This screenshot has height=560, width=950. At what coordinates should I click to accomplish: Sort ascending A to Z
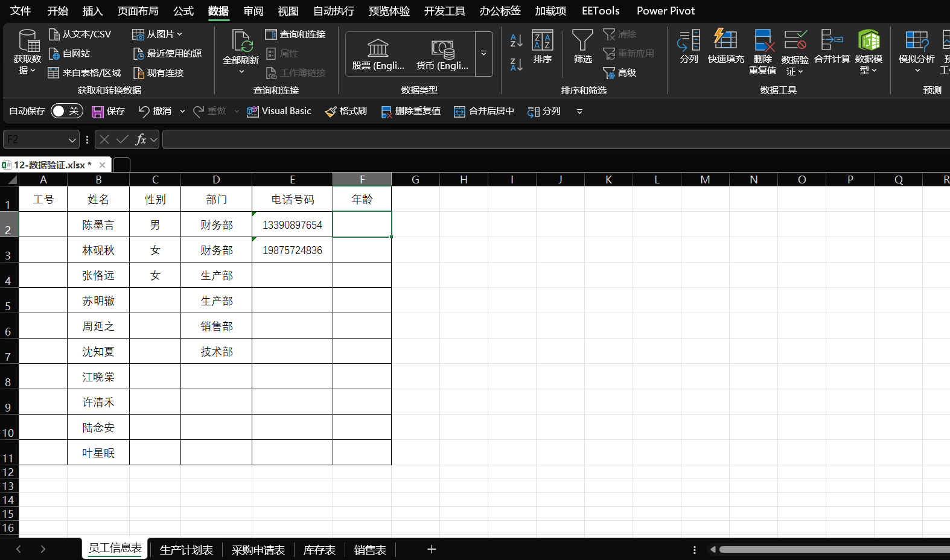point(516,40)
